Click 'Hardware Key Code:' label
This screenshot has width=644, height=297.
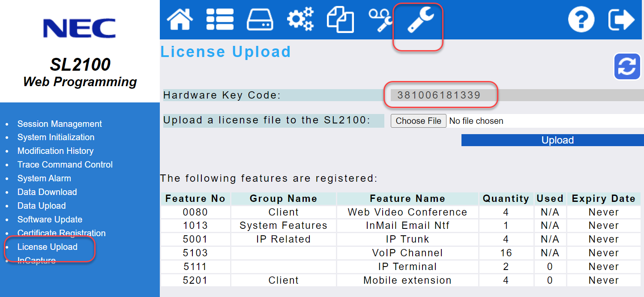coord(222,95)
